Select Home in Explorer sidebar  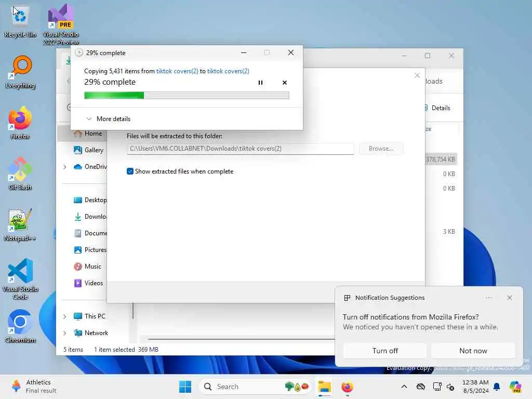pos(87,134)
